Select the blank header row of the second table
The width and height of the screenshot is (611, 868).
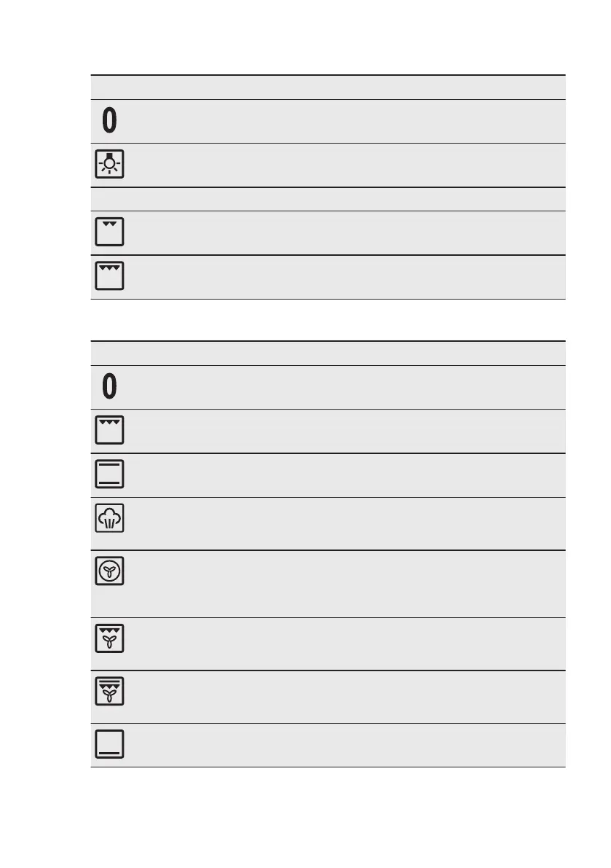[328, 353]
